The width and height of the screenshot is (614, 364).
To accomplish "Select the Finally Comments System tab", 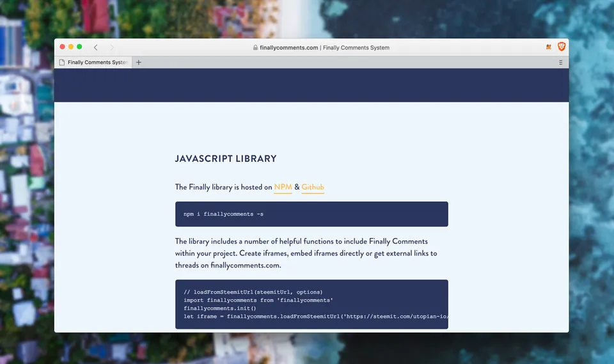I will click(x=93, y=62).
